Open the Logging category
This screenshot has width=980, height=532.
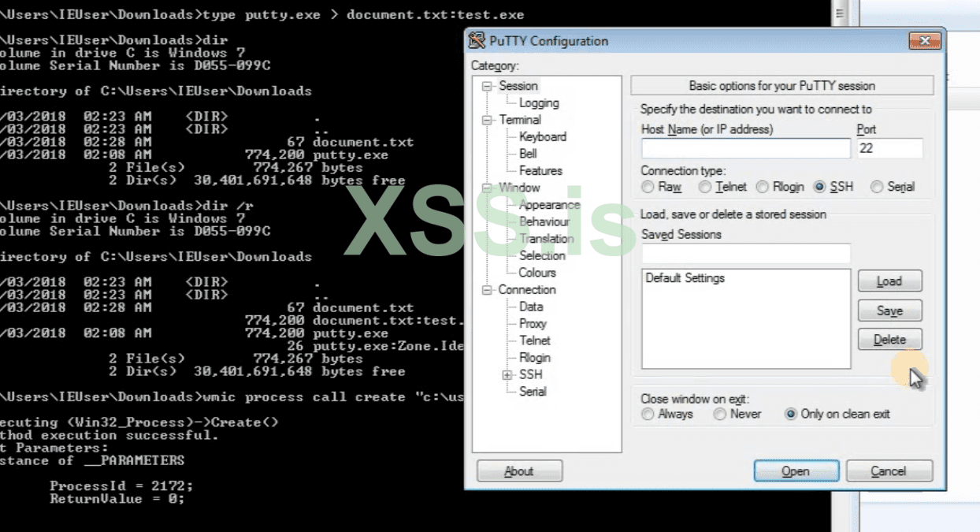(x=539, y=102)
